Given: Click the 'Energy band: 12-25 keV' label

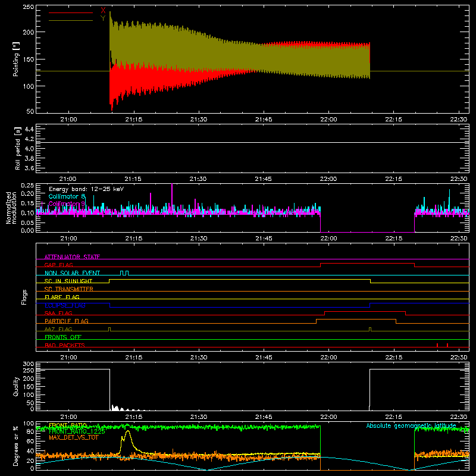Looking at the screenshot, I should 86,189.
